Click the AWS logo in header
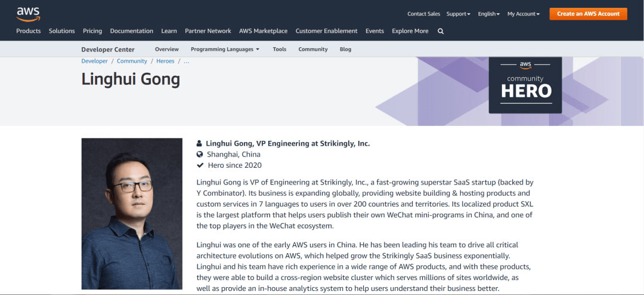This screenshot has height=295, width=644. coord(28,13)
